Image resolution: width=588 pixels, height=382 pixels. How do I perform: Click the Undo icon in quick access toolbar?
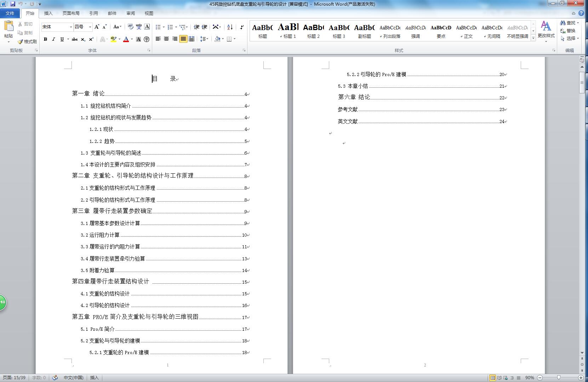point(20,4)
